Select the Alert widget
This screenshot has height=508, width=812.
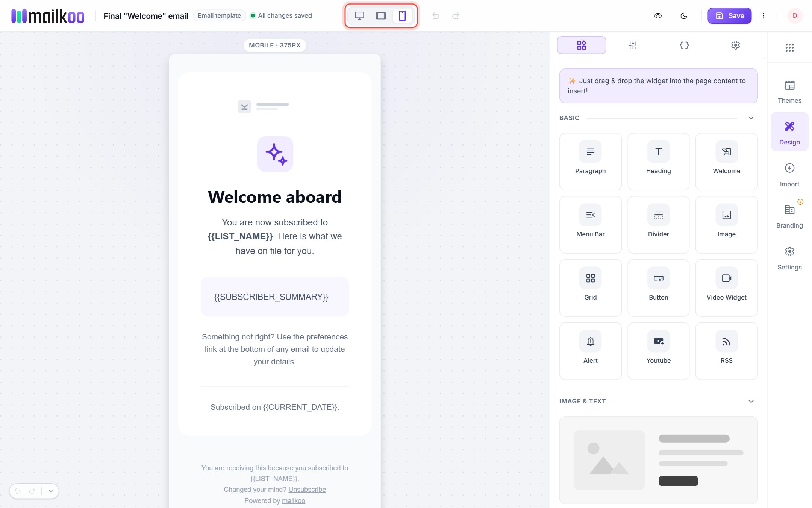(x=590, y=351)
